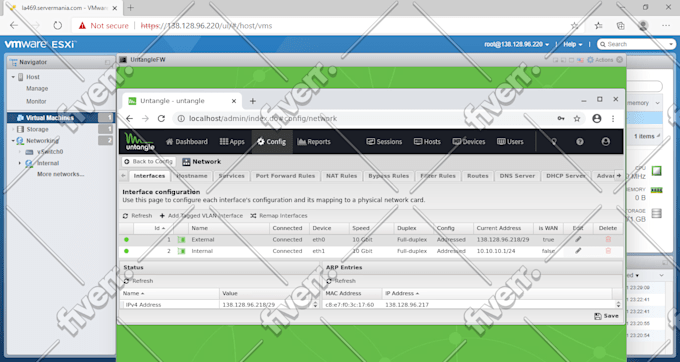Screen dimensions: 680x362
Task: Open the saved password key icon
Action: [561, 118]
